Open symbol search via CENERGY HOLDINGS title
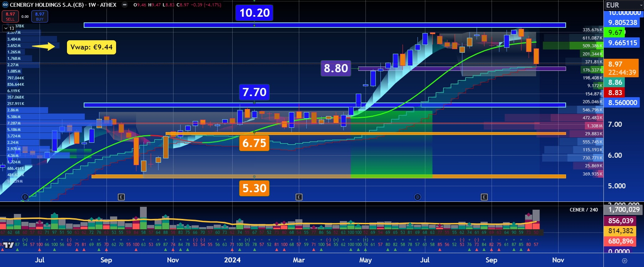Viewport: 644px width, 267px height. (x=46, y=5)
